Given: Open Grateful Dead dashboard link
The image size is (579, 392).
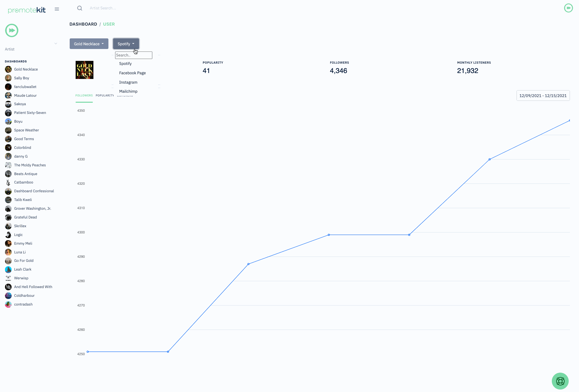Looking at the screenshot, I should (x=25, y=217).
